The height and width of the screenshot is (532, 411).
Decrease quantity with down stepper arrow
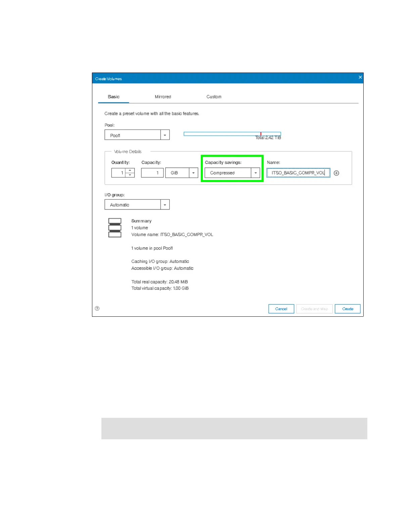tap(130, 175)
